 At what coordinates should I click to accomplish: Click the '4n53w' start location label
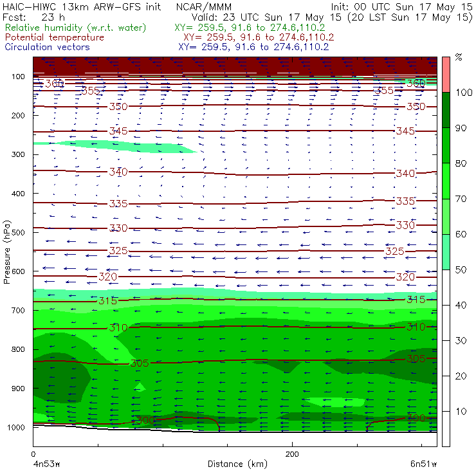click(46, 464)
